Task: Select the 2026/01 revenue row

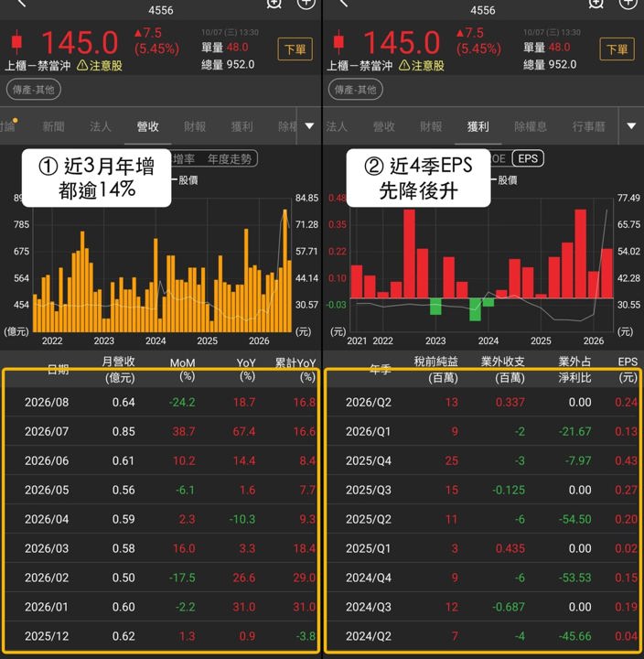Action: coord(161,607)
